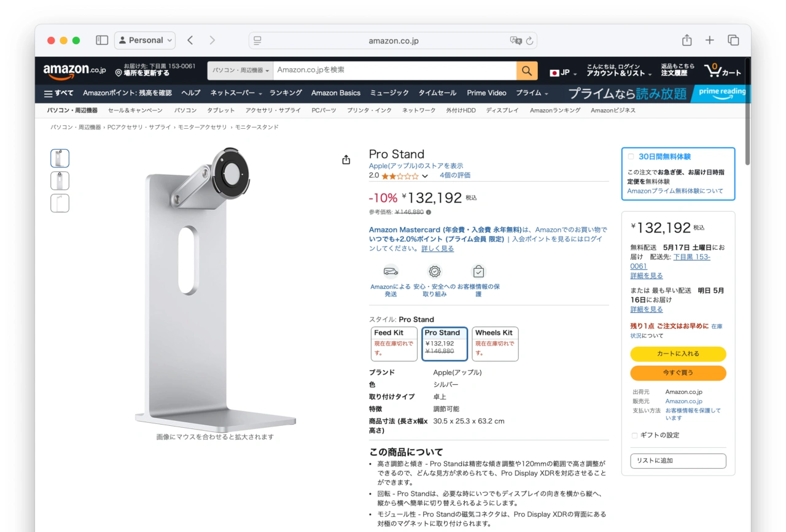Viewport: 786px width, 532px height.
Task: Click the page reload icon
Action: click(529, 40)
